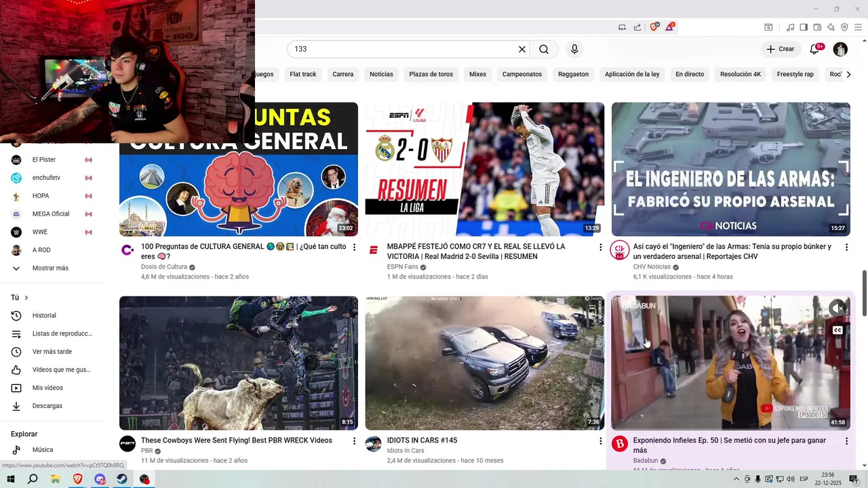This screenshot has height=488, width=868.
Task: Select Resolución 4K filter chip
Action: pos(741,75)
